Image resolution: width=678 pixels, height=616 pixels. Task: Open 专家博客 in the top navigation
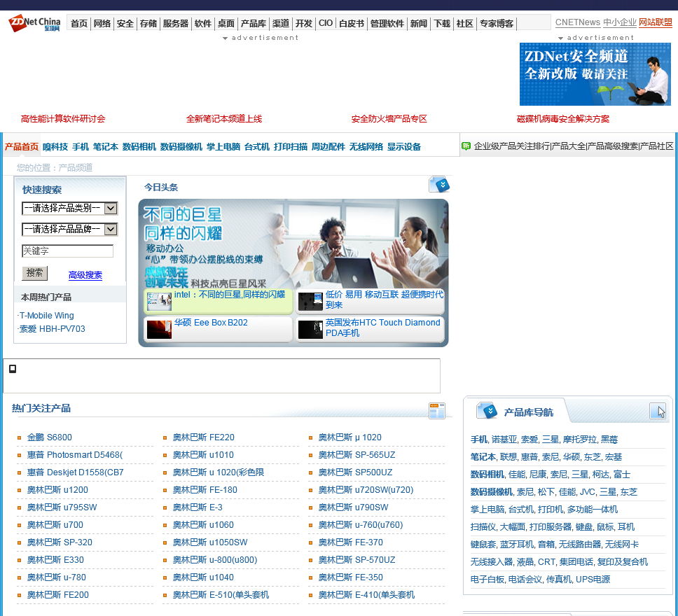[x=497, y=23]
